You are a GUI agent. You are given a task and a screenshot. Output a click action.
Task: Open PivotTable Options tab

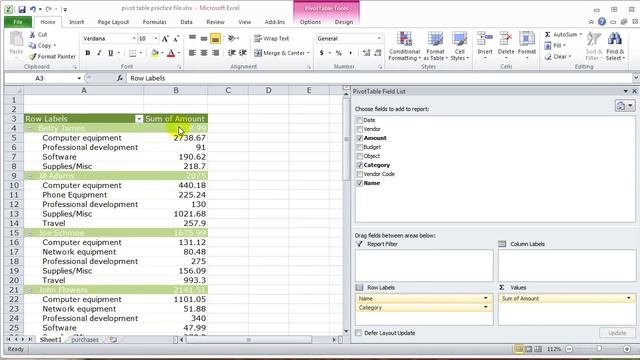[x=310, y=22]
